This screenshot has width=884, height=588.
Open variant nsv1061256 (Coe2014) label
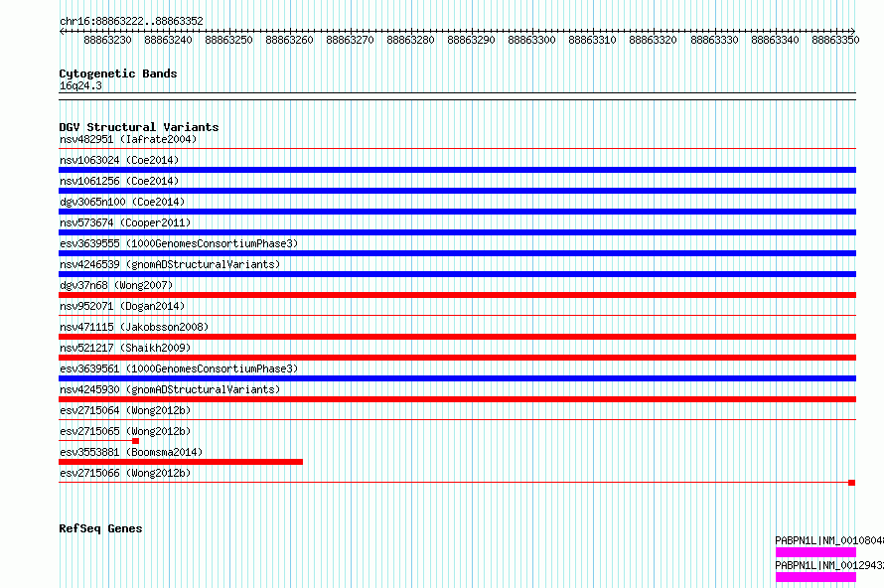click(x=119, y=181)
